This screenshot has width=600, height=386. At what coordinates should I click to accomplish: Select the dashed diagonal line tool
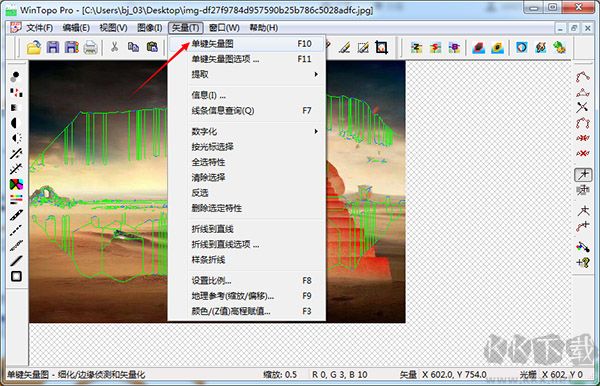coord(16,230)
